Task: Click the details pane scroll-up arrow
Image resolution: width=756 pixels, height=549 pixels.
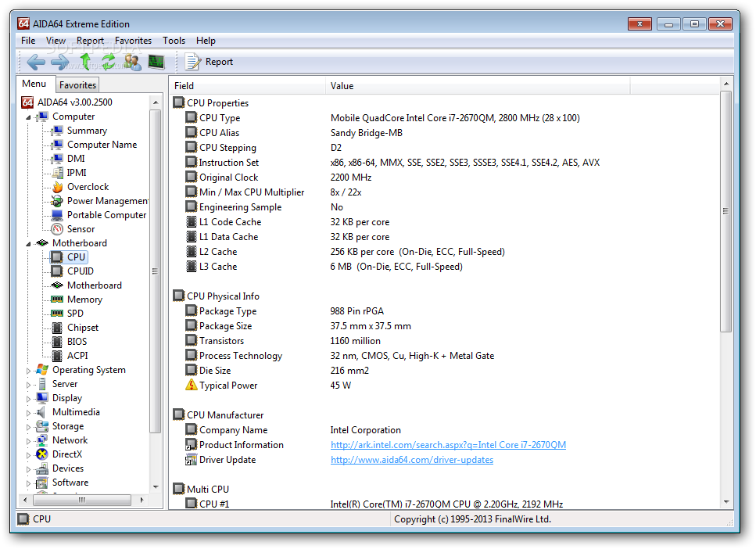Action: 726,84
